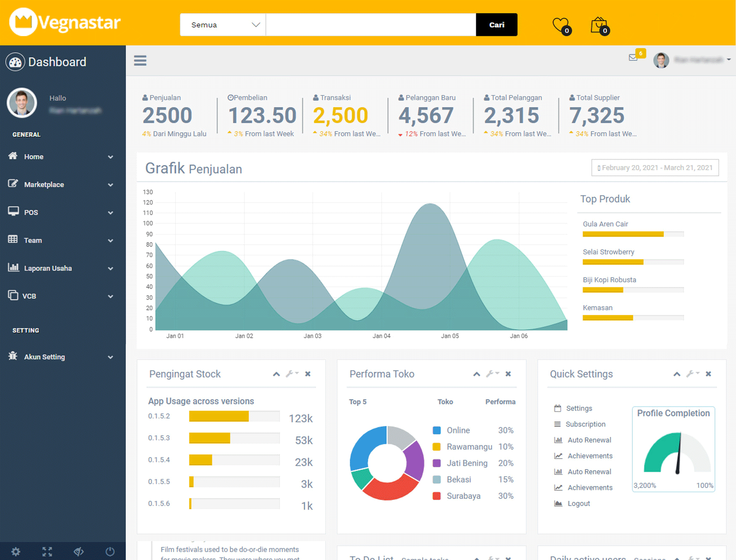The height and width of the screenshot is (560, 736).
Task: Open the wishlist heart icon
Action: coord(559,24)
